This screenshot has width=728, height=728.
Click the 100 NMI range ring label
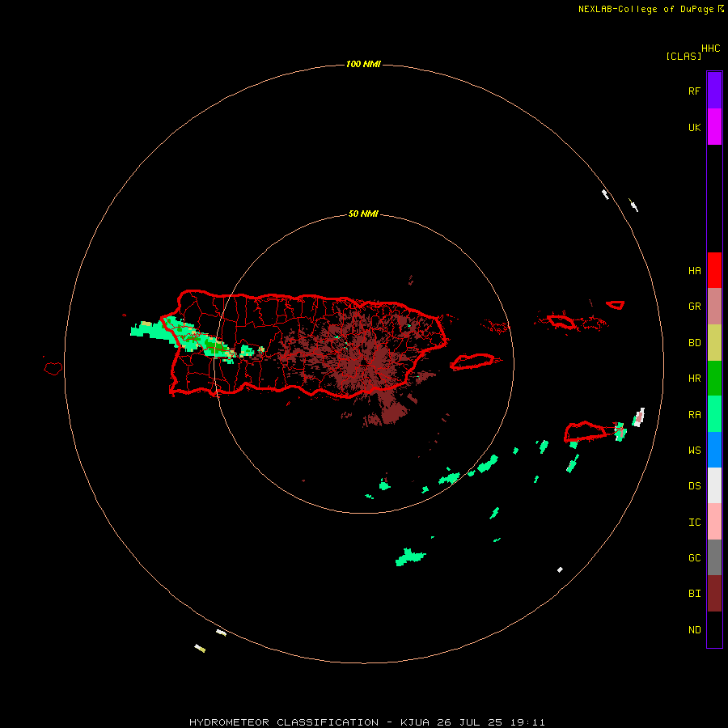(363, 64)
